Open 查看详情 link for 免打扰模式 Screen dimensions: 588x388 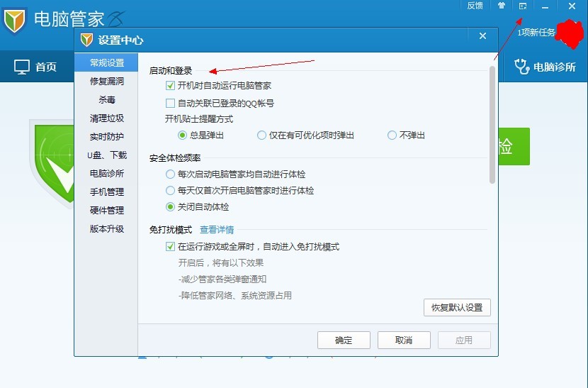217,230
